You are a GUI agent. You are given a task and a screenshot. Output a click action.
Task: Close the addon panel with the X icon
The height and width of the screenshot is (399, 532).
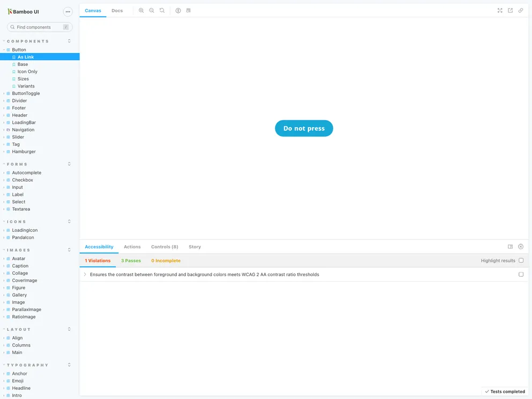(x=520, y=246)
